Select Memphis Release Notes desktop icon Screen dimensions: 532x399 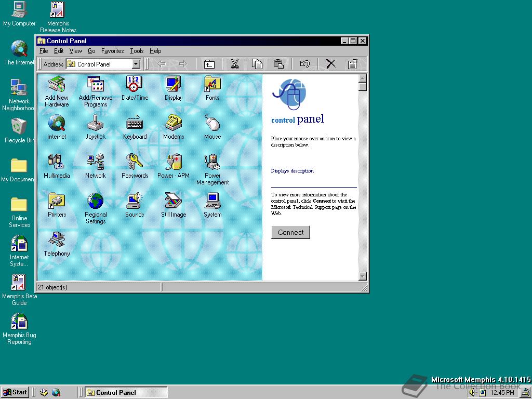(58, 17)
